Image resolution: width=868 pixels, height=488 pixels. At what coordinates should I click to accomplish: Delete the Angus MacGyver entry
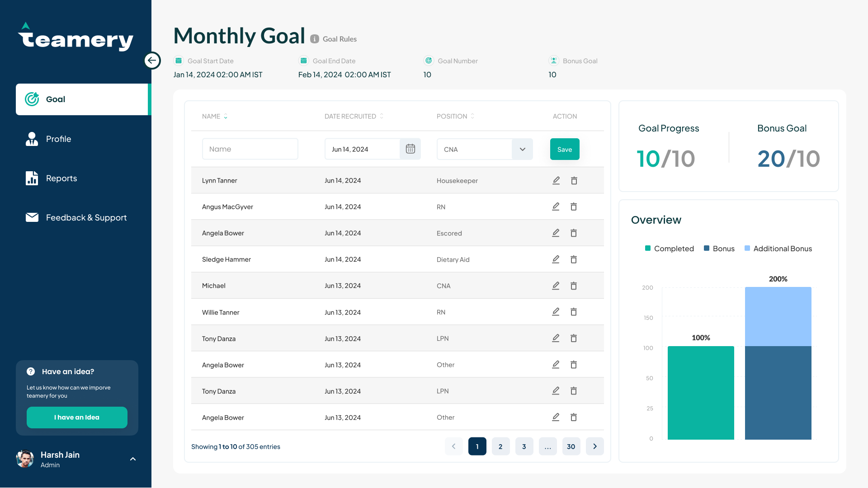coord(574,207)
